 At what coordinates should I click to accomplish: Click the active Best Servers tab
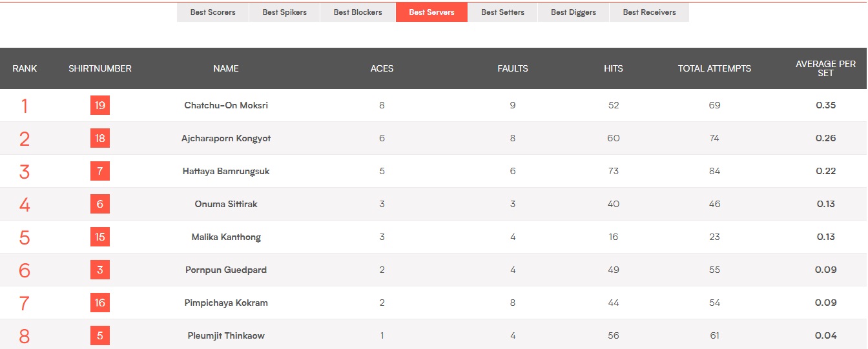[x=431, y=12]
